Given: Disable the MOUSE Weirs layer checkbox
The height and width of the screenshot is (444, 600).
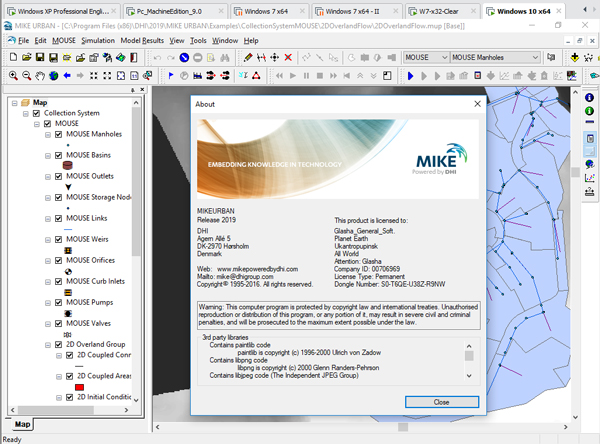Looking at the screenshot, I should 58,239.
